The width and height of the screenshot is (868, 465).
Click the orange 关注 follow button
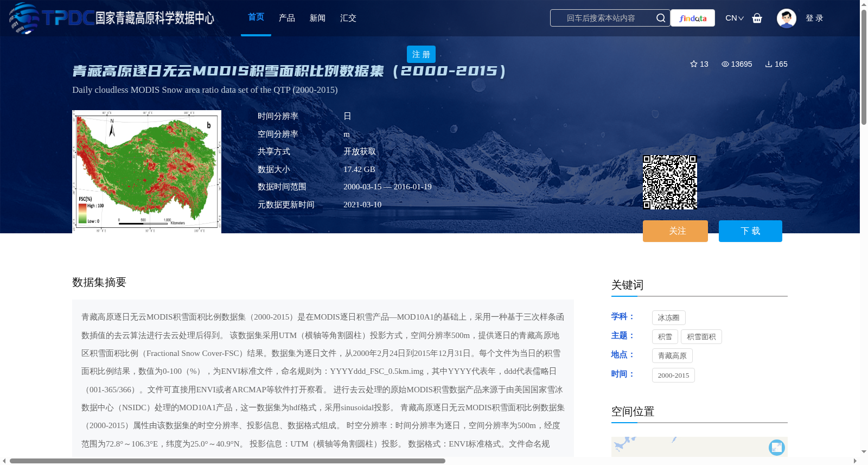pyautogui.click(x=675, y=231)
